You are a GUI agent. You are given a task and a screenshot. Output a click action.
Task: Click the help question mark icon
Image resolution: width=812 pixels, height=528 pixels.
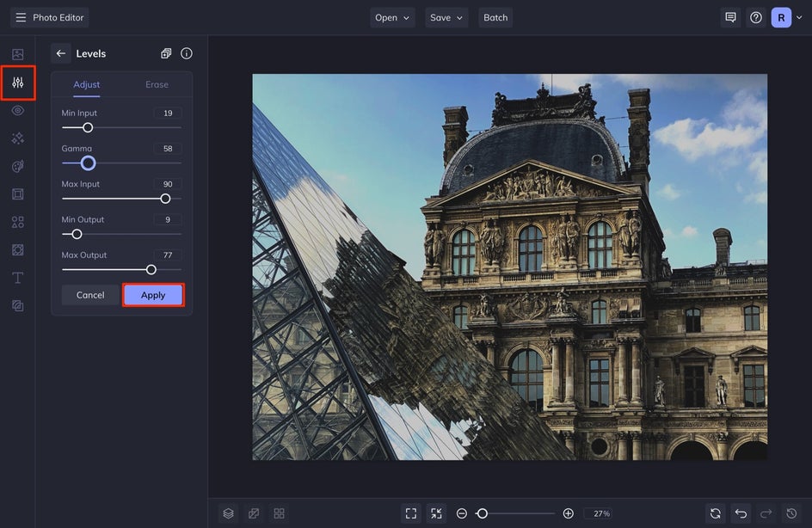tap(756, 17)
